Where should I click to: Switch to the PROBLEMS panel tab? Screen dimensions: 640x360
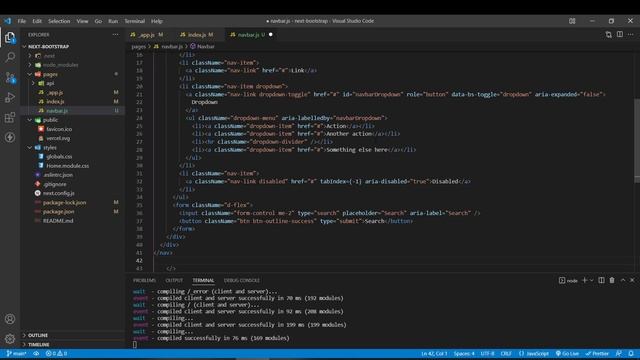144,280
